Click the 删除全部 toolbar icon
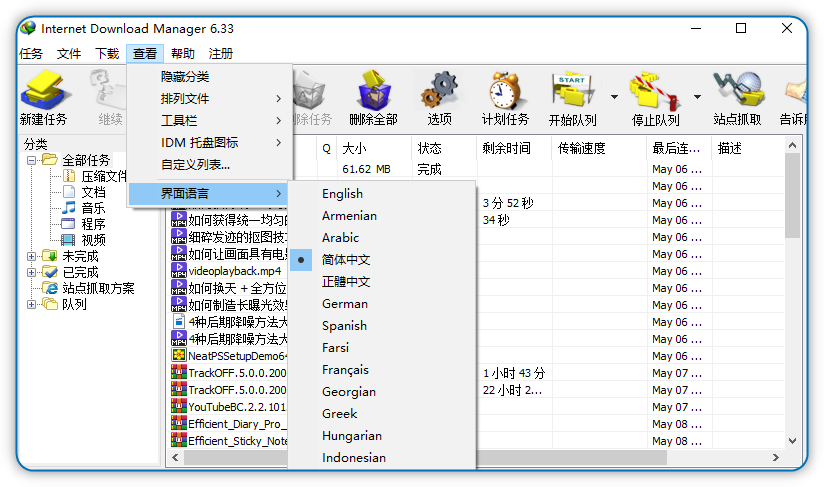 373,90
